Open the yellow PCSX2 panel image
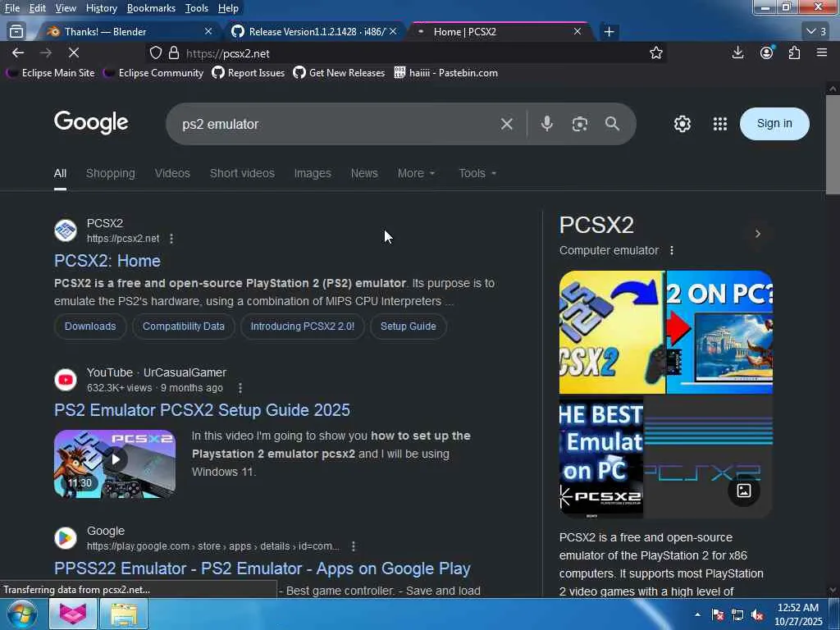This screenshot has width=840, height=630. pyautogui.click(x=612, y=332)
